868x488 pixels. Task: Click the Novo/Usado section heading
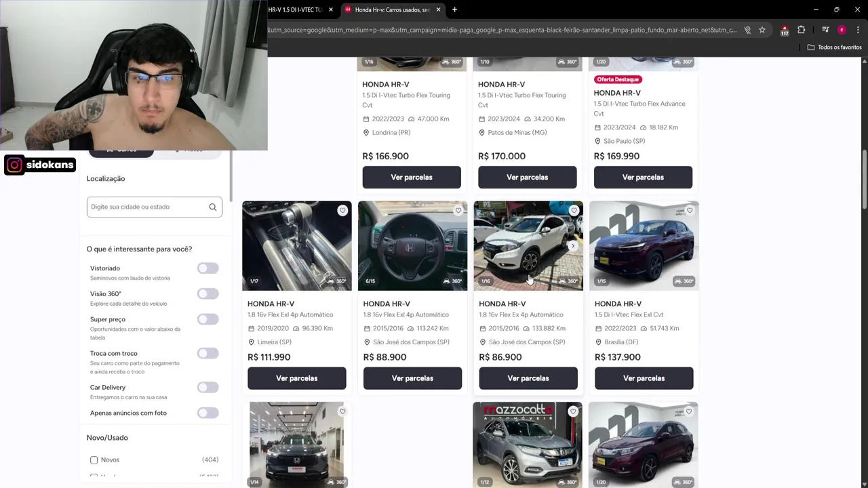pos(107,438)
